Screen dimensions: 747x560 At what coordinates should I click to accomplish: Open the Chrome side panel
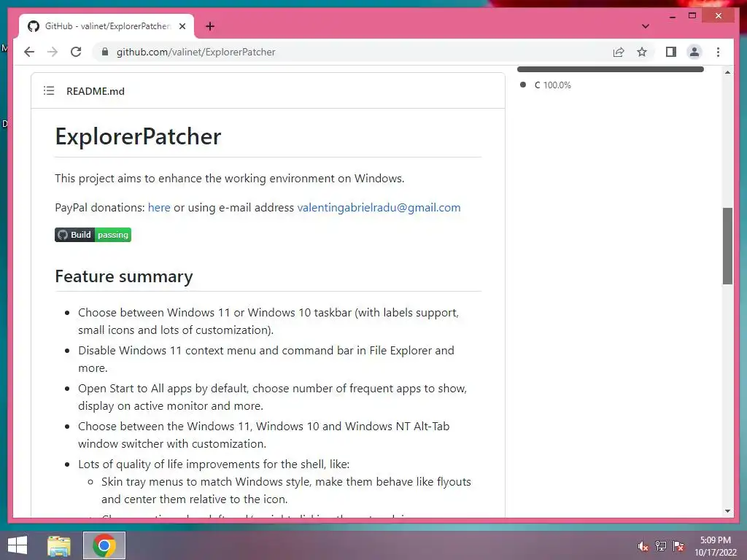(671, 52)
